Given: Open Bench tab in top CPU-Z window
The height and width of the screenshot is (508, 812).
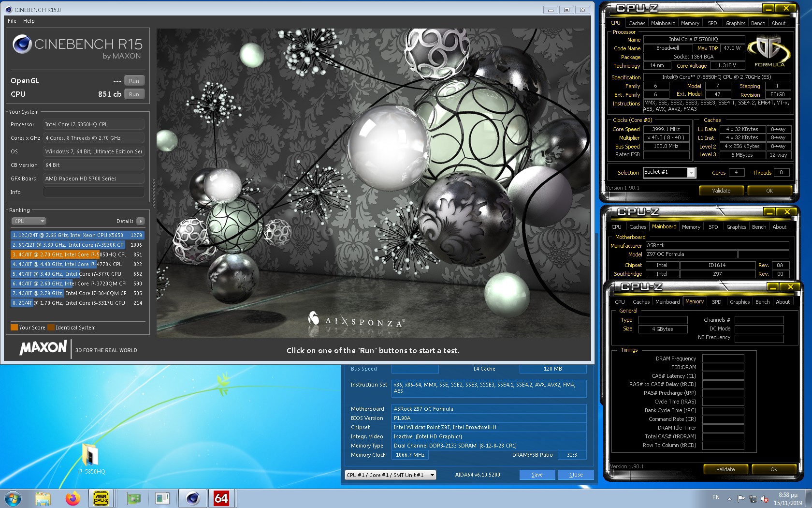Looking at the screenshot, I should 758,23.
